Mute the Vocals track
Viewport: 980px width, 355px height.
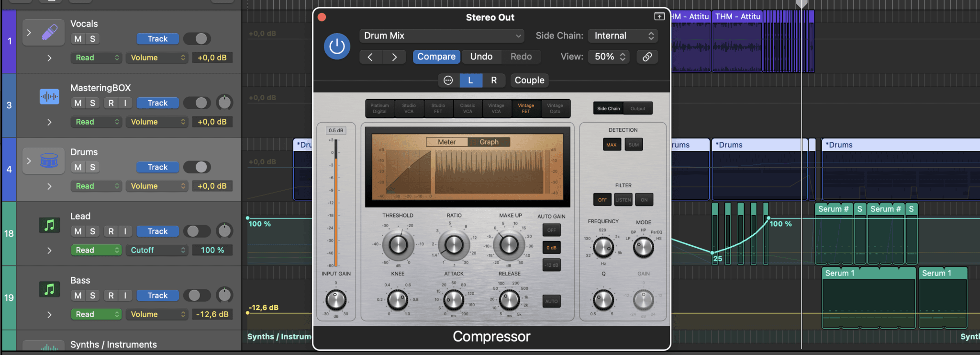pos(78,39)
